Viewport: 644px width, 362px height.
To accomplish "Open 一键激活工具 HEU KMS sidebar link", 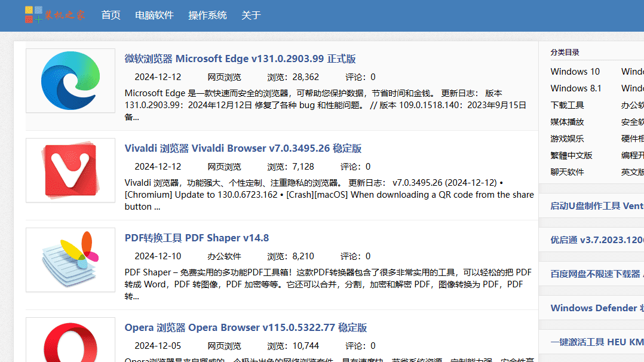I will (597, 342).
